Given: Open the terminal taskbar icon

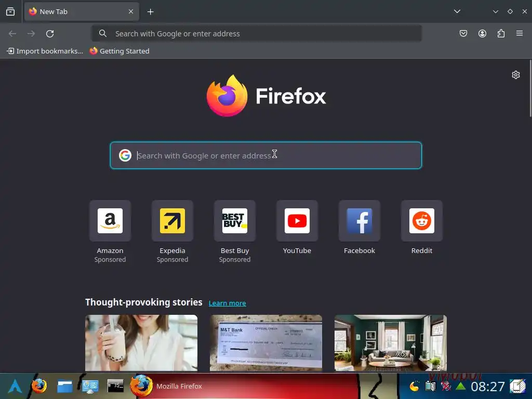Looking at the screenshot, I should (x=115, y=385).
